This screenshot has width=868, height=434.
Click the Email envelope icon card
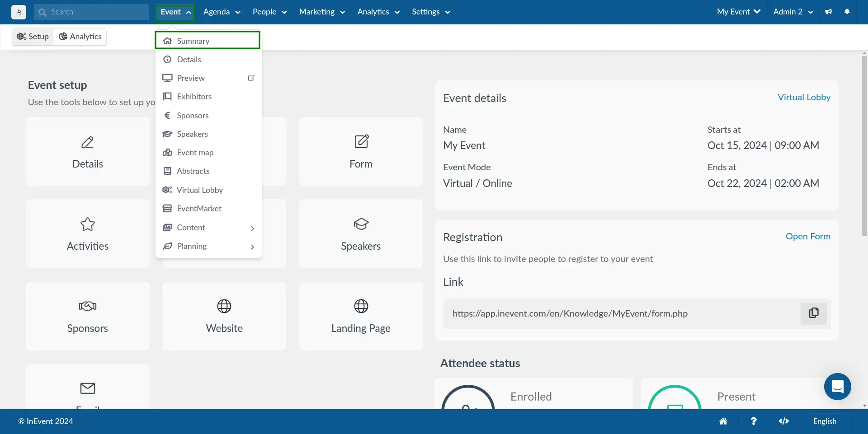pyautogui.click(x=88, y=388)
